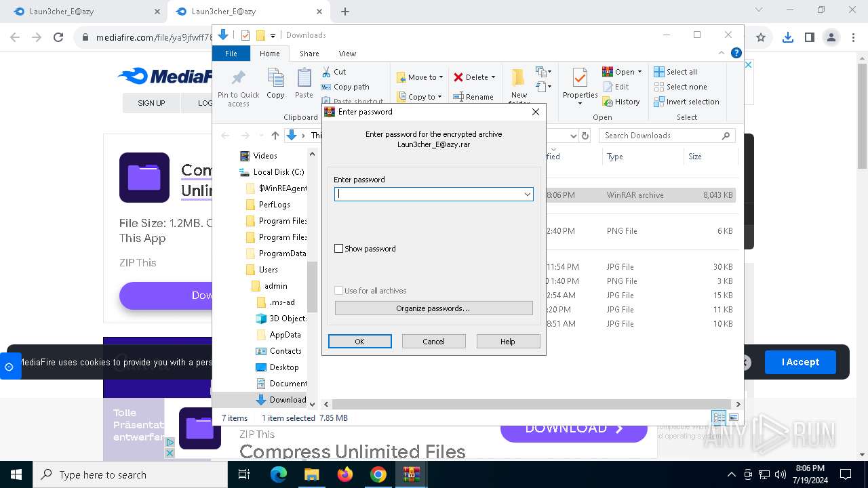Accept MediaFire cookies with I Accept
Screen dimensions: 868x488
(x=800, y=362)
